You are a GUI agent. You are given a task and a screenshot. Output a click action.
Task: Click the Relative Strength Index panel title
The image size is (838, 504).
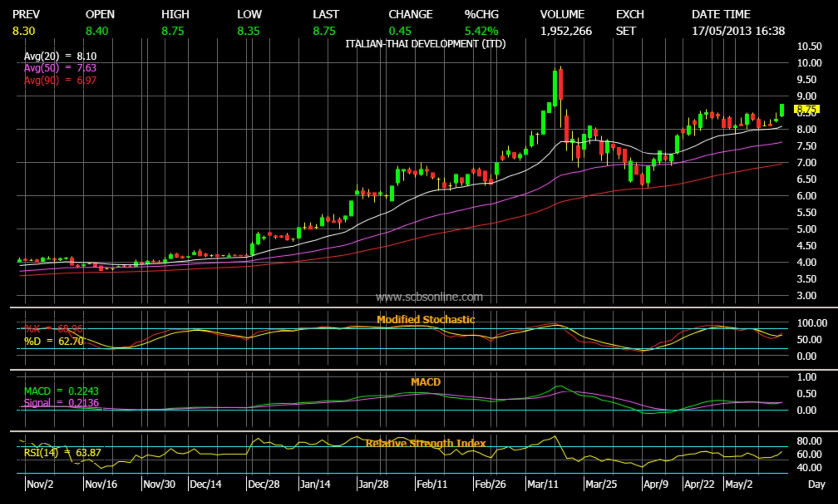(x=426, y=443)
